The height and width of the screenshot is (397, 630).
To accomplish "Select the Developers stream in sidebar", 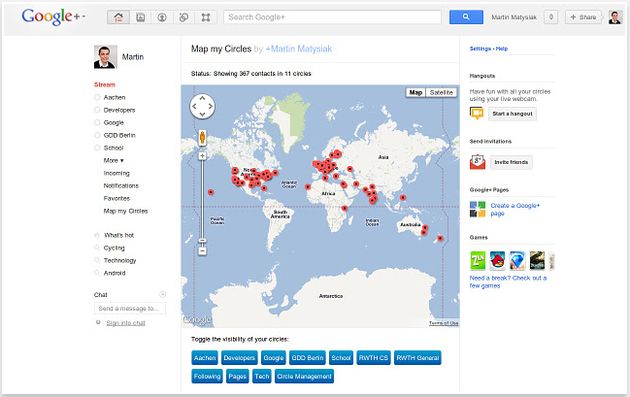I will click(x=119, y=110).
